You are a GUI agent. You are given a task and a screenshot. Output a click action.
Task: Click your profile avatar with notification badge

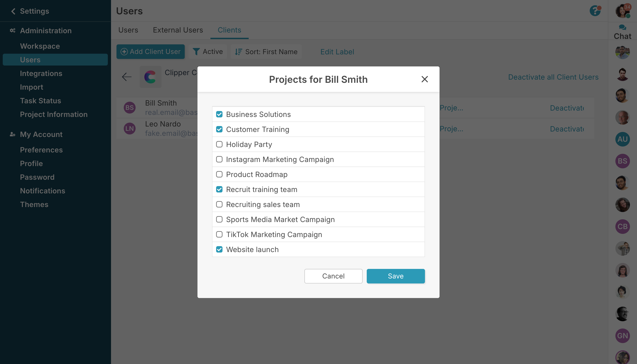pos(622,11)
